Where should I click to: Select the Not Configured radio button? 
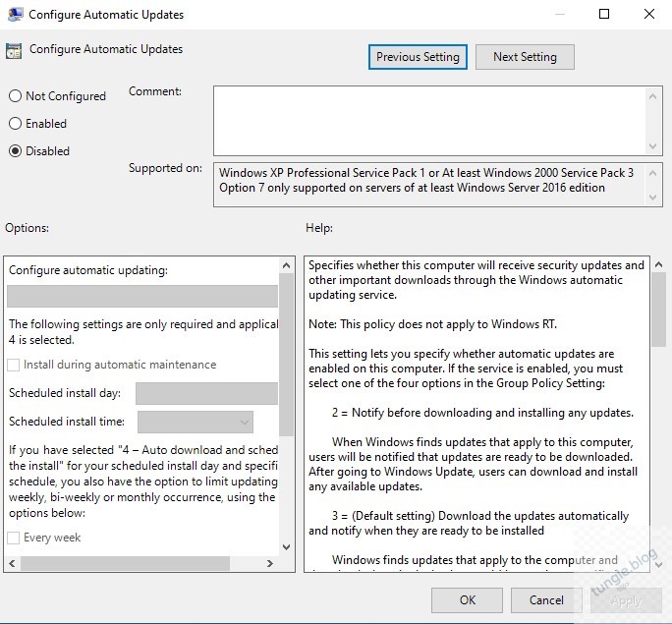(15, 96)
